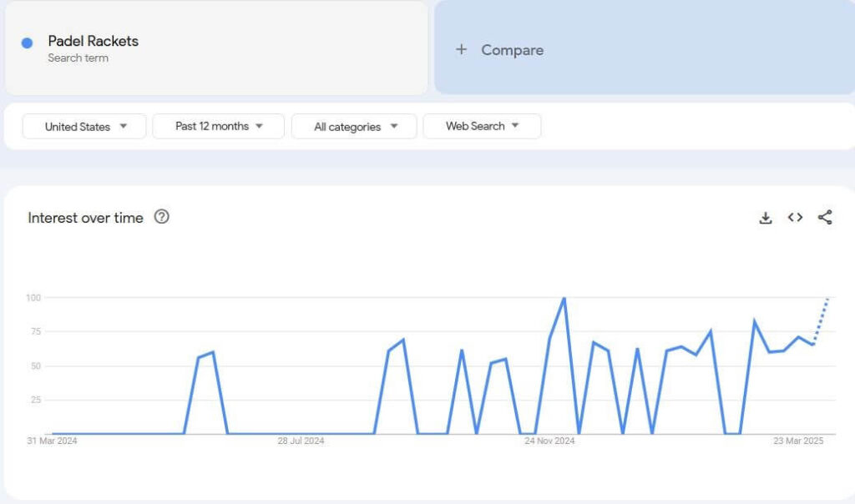This screenshot has height=504, width=855.
Task: Click the 28 Jul 2024 axis label
Action: pos(301,441)
